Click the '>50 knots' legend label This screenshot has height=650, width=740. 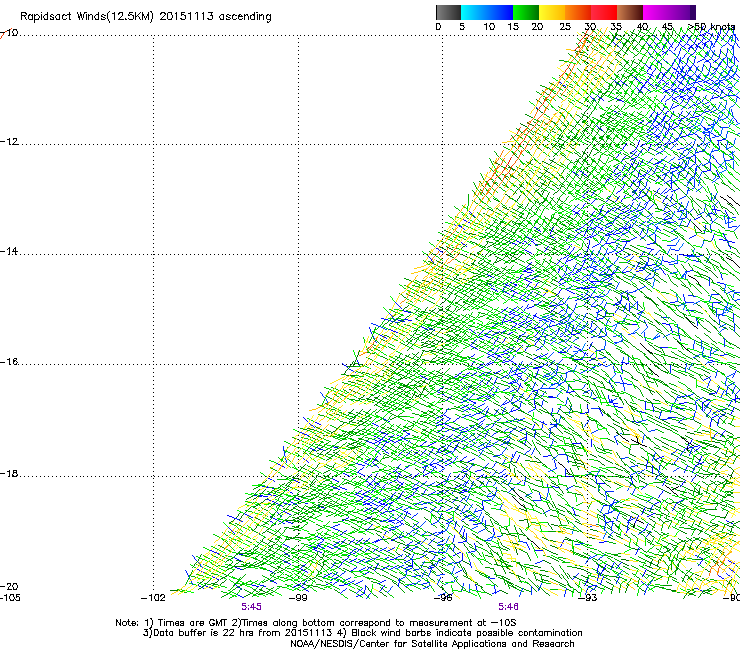point(711,27)
